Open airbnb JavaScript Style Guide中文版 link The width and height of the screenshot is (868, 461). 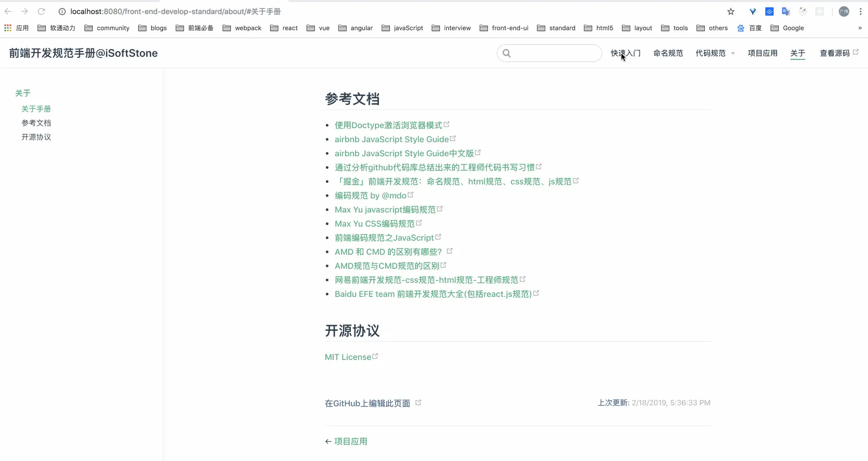coord(408,153)
